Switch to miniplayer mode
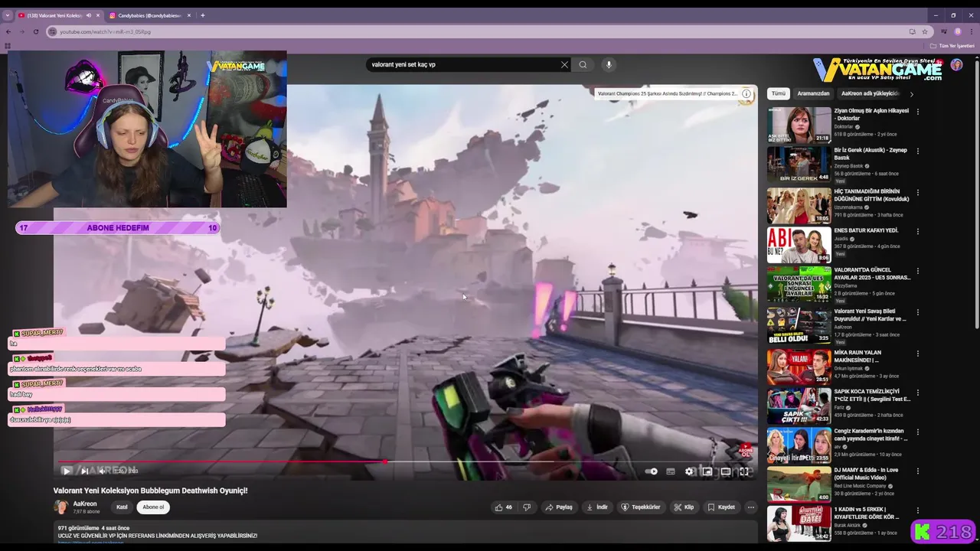This screenshot has height=551, width=980. 707,471
